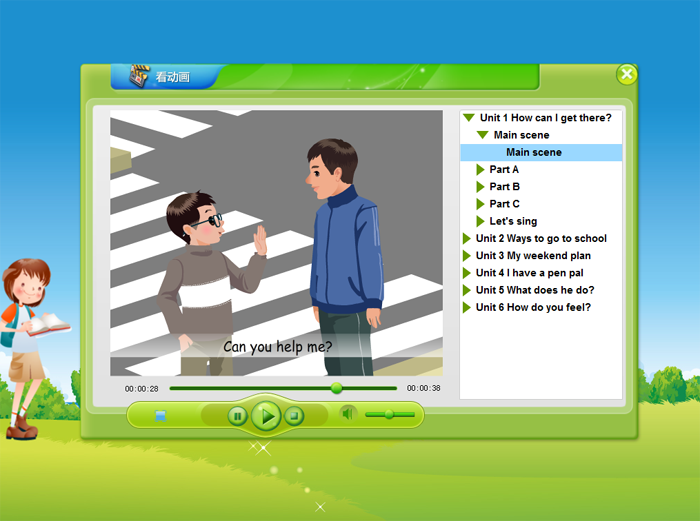Expand Unit 4 I have a pen pal arrow
The height and width of the screenshot is (521, 700).
[x=467, y=273]
